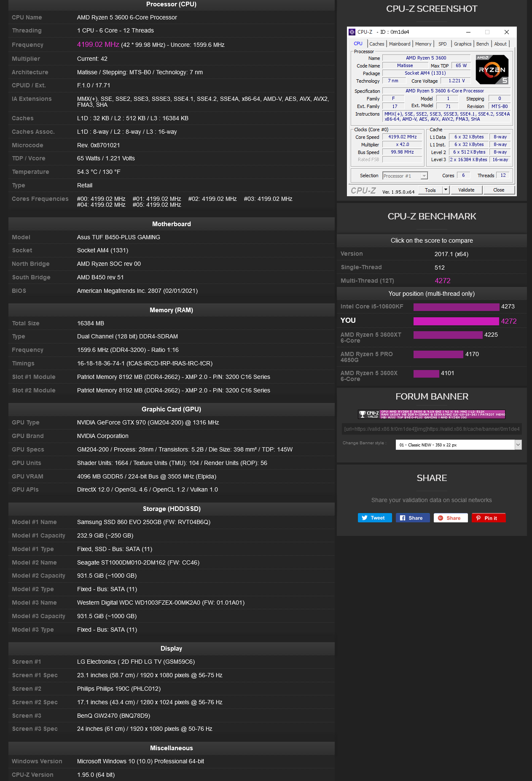Click 'Philips Philips 190C' screen #2 value
532x781 pixels.
point(119,689)
